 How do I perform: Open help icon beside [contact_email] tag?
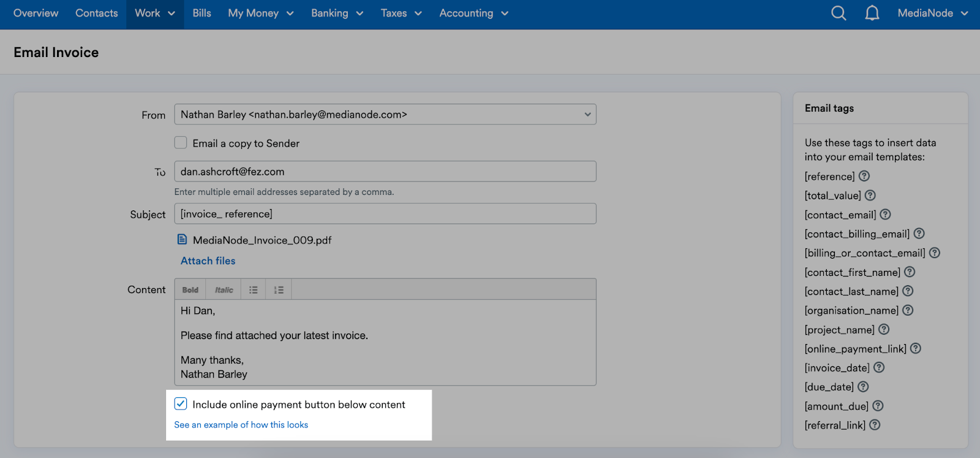(886, 215)
